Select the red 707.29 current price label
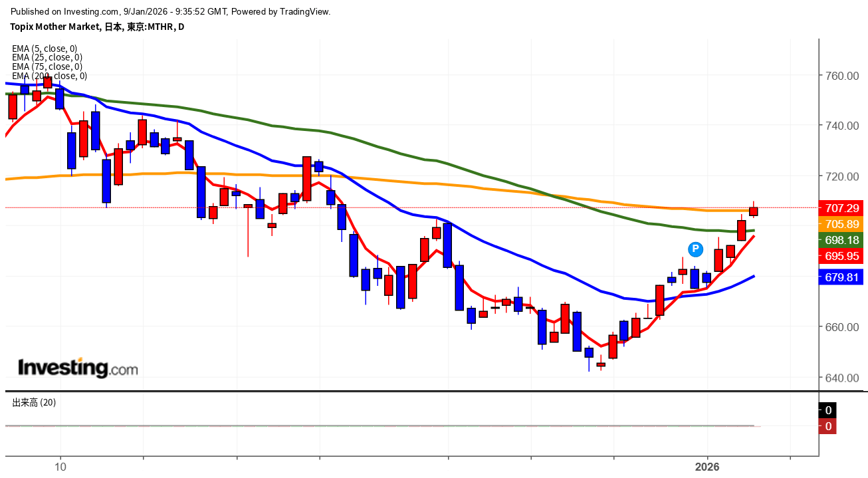The width and height of the screenshot is (868, 478). tap(843, 208)
